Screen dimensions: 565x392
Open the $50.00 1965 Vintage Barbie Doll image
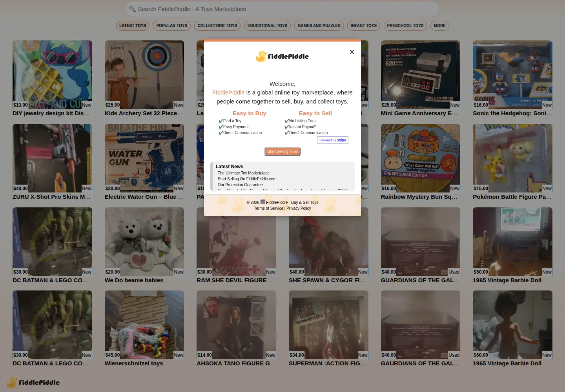point(512,241)
